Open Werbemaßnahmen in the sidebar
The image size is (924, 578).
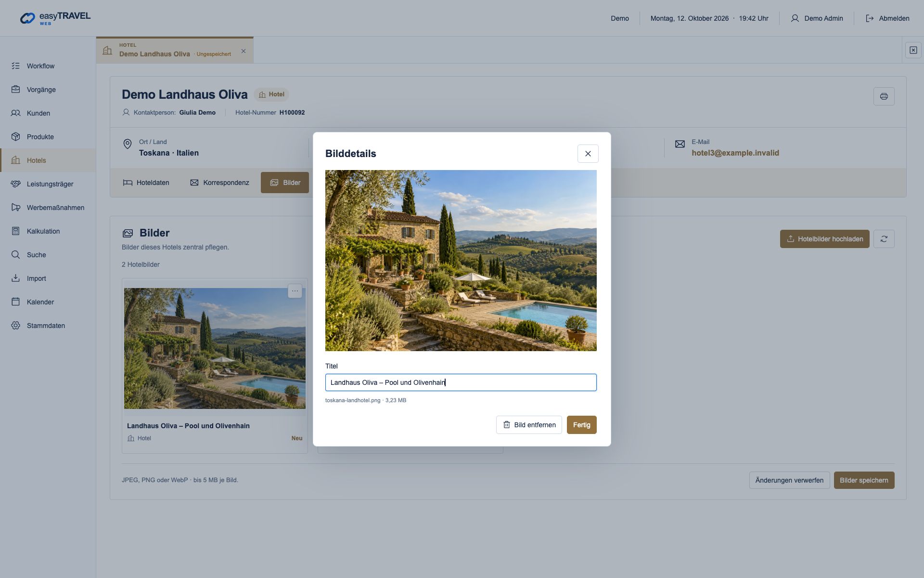48,208
